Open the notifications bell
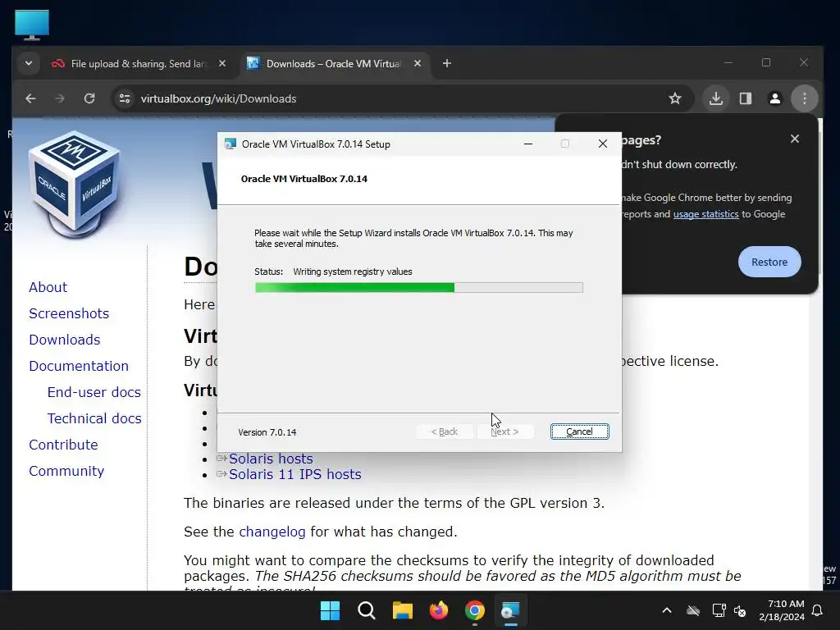Viewport: 840px width, 630px height. coord(818,610)
